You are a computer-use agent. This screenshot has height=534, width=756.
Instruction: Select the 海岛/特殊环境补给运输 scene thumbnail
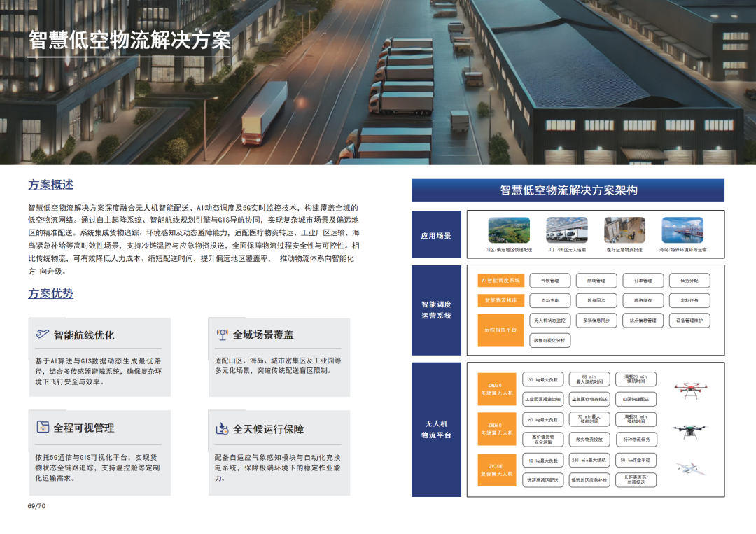coord(682,230)
